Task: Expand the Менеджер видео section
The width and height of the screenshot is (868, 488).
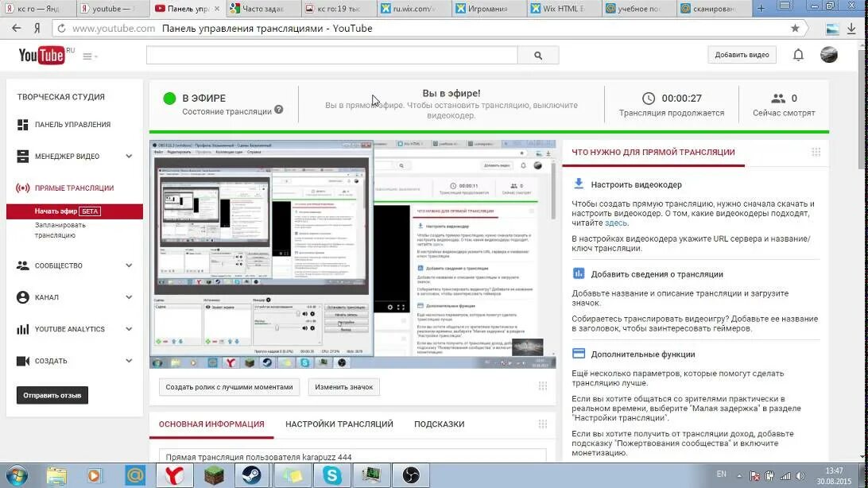Action: pos(129,157)
